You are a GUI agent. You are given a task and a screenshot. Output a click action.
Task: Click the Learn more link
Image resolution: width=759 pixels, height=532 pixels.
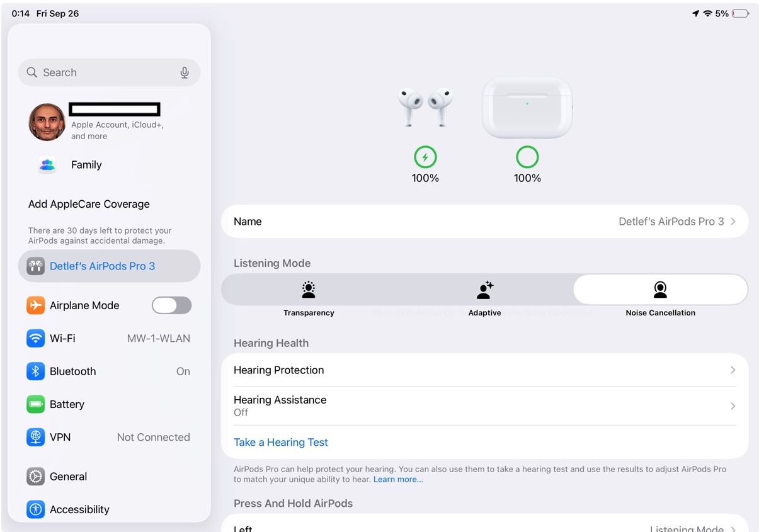click(398, 480)
